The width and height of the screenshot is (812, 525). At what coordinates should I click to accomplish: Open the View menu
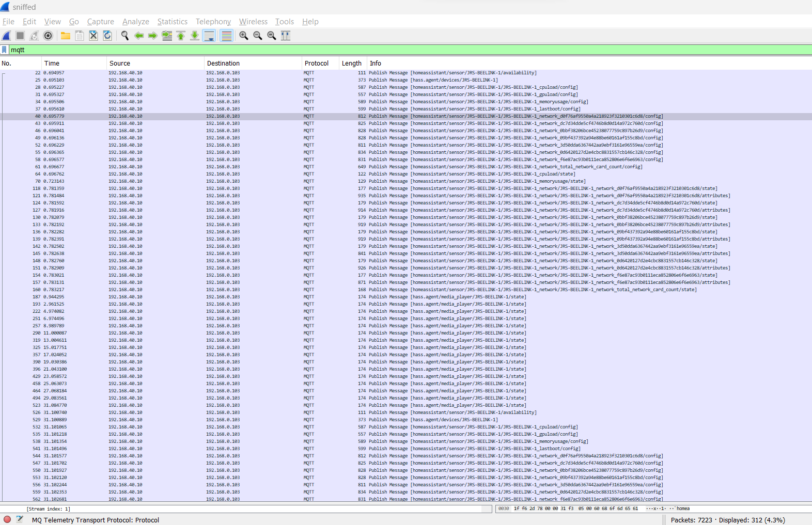coord(53,22)
